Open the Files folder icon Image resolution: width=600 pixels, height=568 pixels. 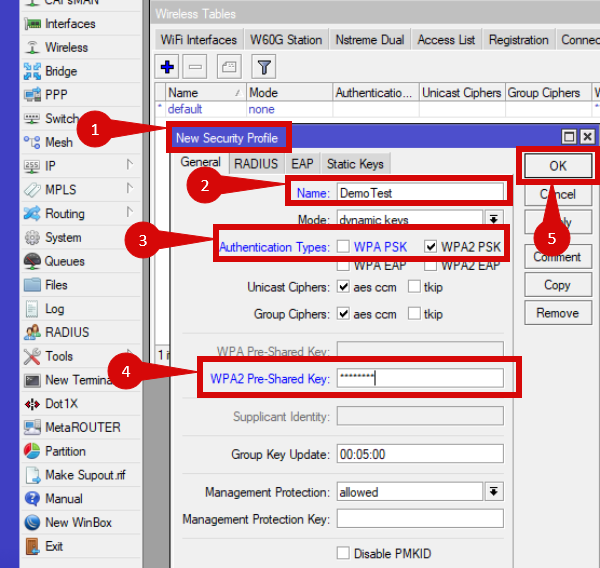33,285
